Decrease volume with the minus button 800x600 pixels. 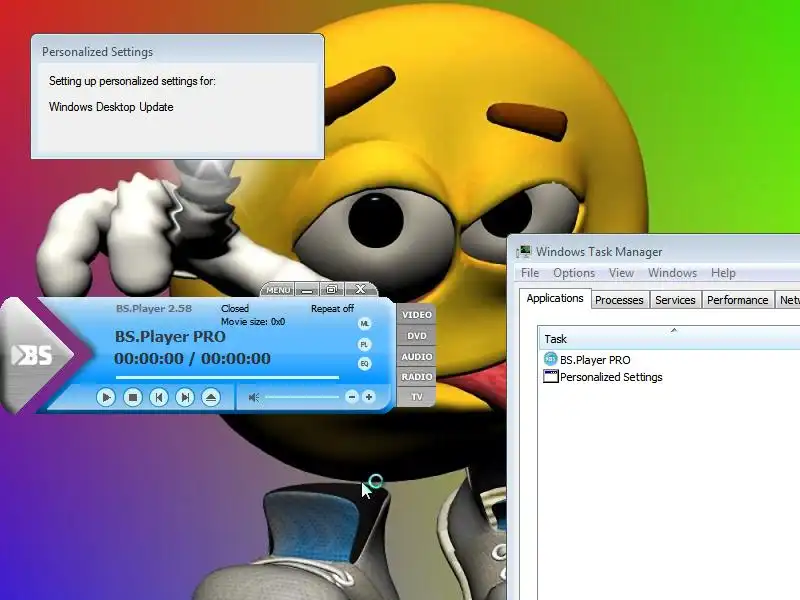352,396
